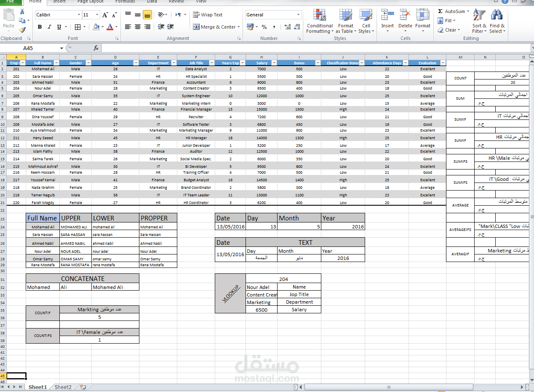Open the Salary column filter dropdown
Image resolution: width=534 pixels, height=392 pixels.
(274, 63)
